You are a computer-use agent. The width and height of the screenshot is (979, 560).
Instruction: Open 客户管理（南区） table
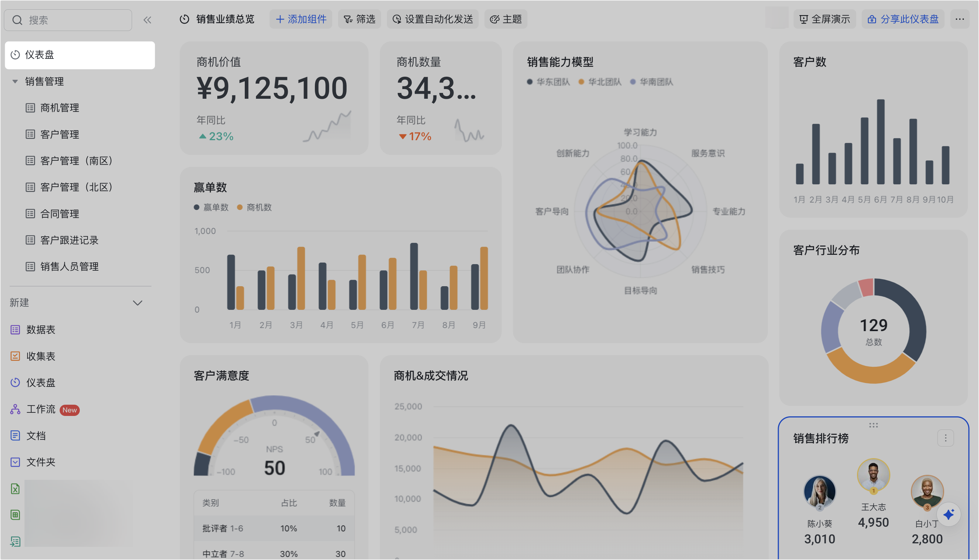click(x=76, y=161)
